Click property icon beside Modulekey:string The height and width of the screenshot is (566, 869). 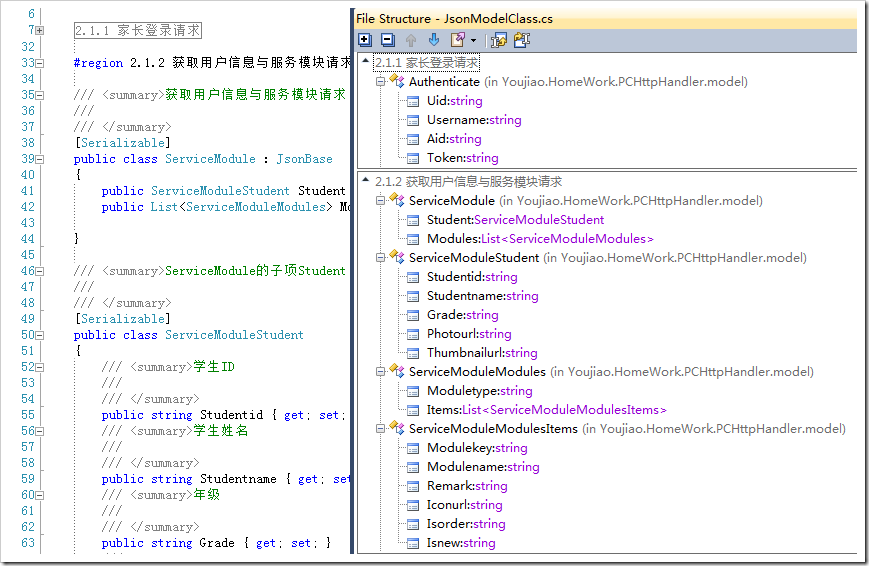413,448
